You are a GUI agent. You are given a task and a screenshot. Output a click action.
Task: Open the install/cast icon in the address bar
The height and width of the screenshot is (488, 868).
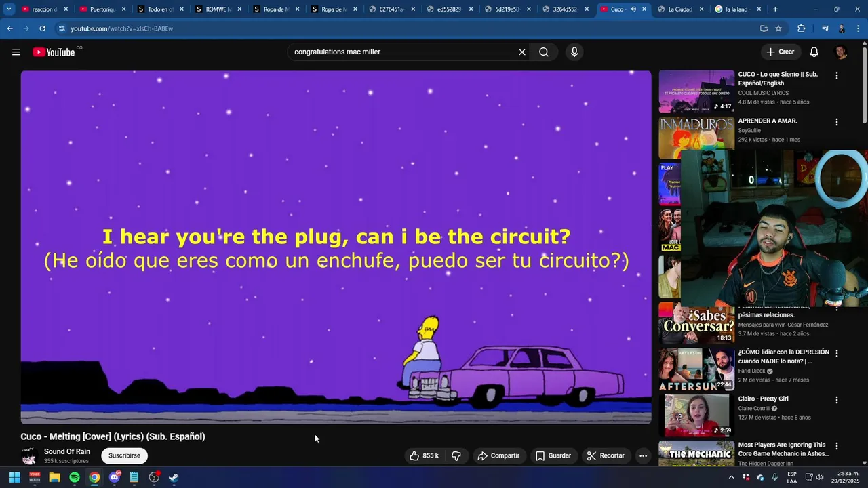pos(764,28)
